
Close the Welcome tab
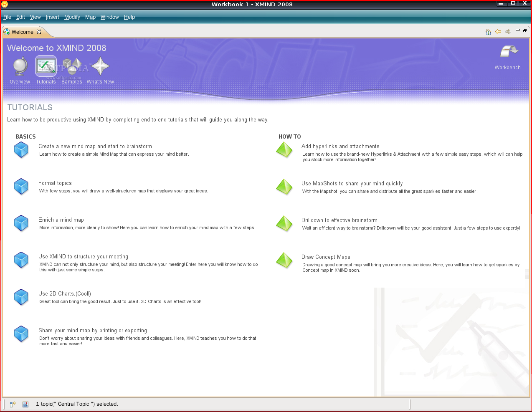(x=39, y=32)
